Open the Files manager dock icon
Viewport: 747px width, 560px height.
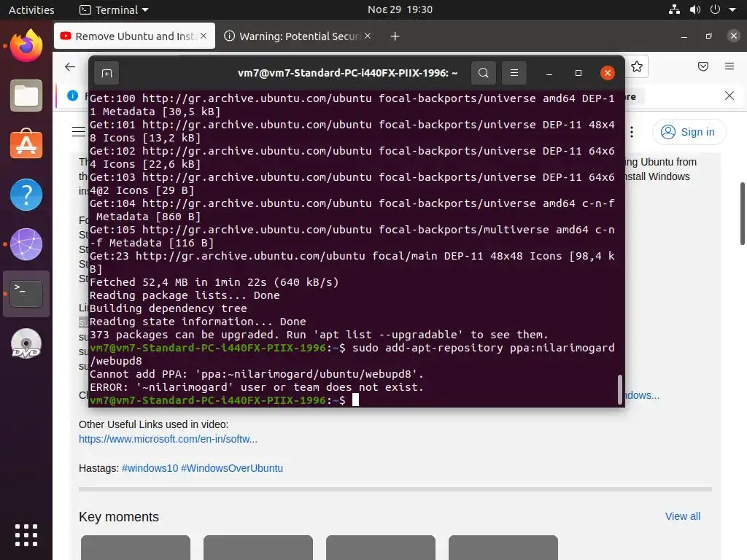click(26, 96)
